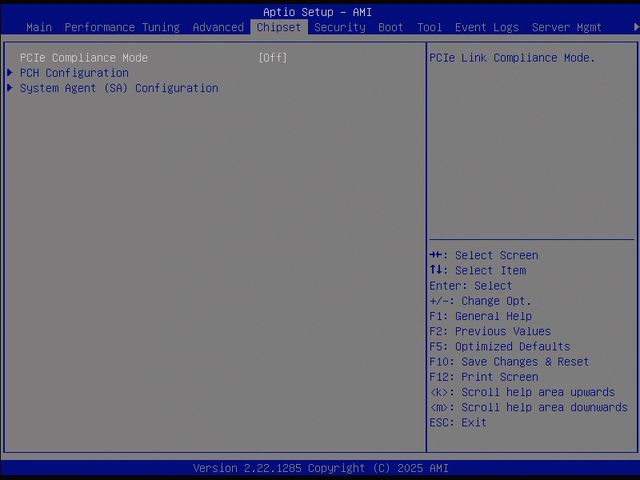This screenshot has height=480, width=640.
Task: Click the PCIe Link Compliance Mode help text
Action: coord(512,58)
